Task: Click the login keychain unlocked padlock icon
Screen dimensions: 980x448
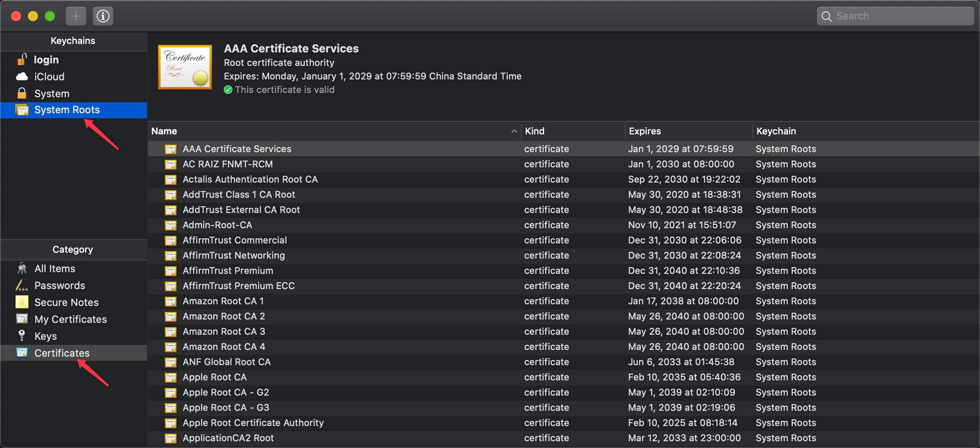Action: 22,60
